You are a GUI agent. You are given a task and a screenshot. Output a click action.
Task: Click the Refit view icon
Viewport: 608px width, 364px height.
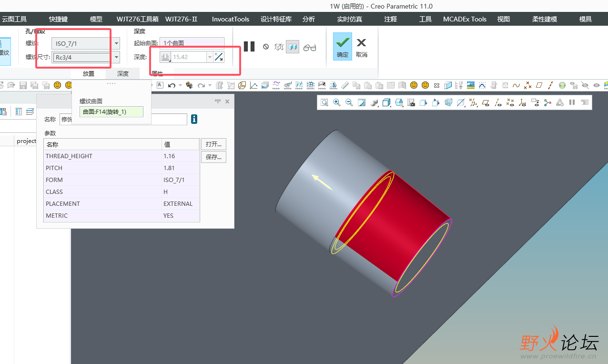pos(324,102)
